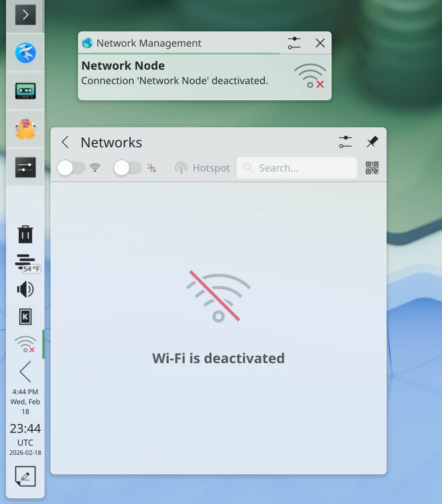
Task: Click the Hotspot button
Action: (202, 168)
